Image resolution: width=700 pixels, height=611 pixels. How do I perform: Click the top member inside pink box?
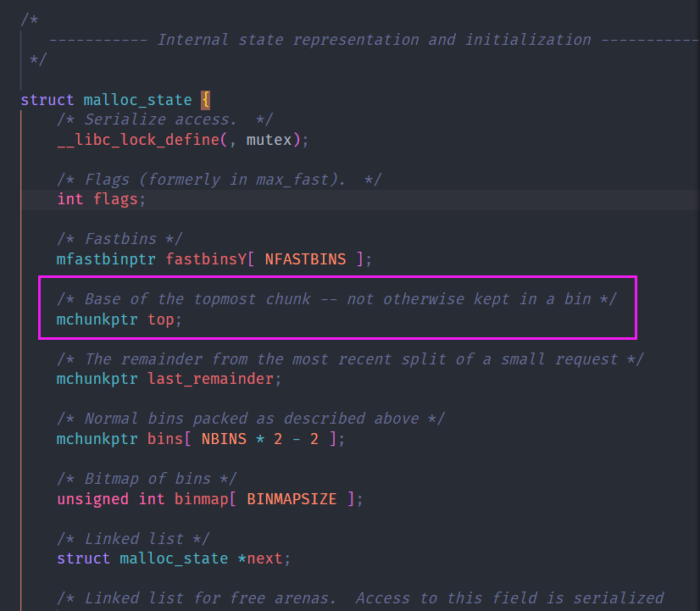click(163, 319)
